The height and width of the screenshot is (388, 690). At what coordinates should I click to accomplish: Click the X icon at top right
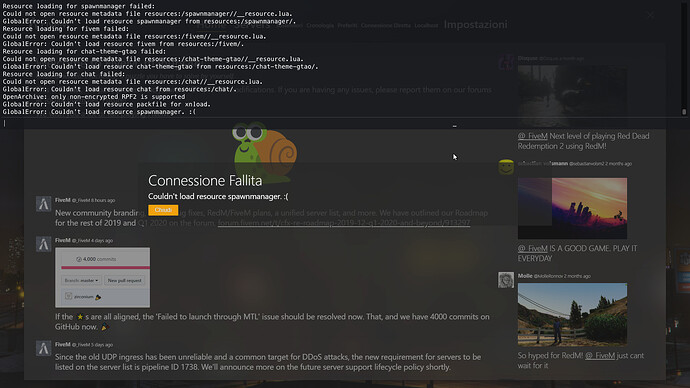[x=650, y=15]
